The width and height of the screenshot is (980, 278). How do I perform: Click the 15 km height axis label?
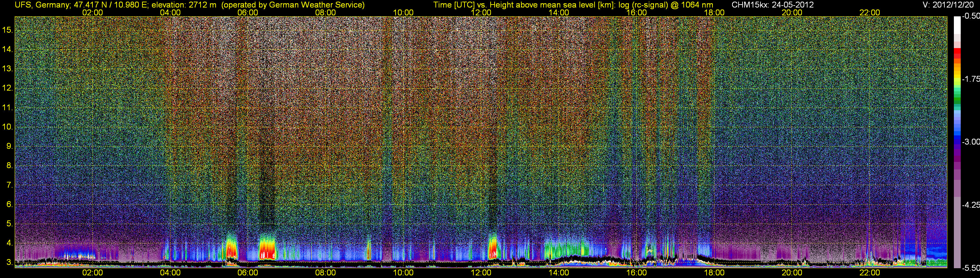(x=8, y=30)
